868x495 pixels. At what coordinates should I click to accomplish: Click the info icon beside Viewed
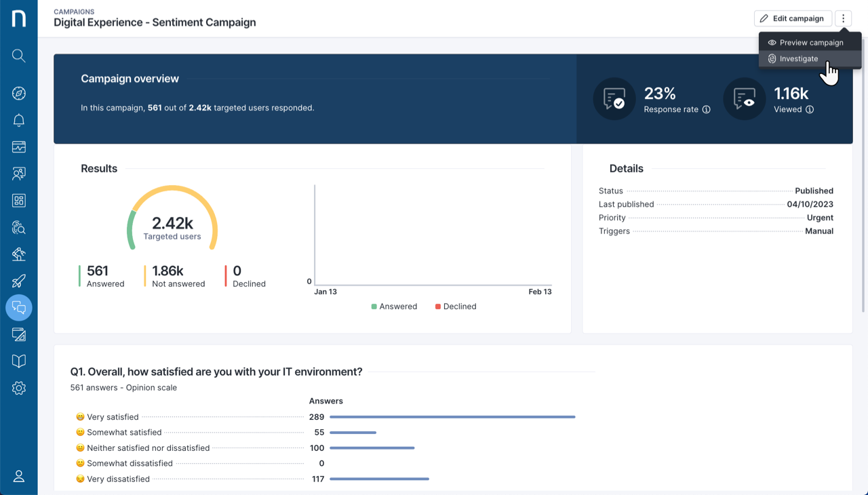[810, 110]
